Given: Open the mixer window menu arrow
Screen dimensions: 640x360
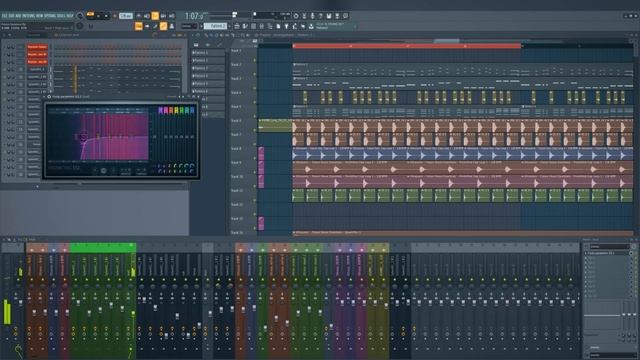Looking at the screenshot, I should (x=4, y=240).
